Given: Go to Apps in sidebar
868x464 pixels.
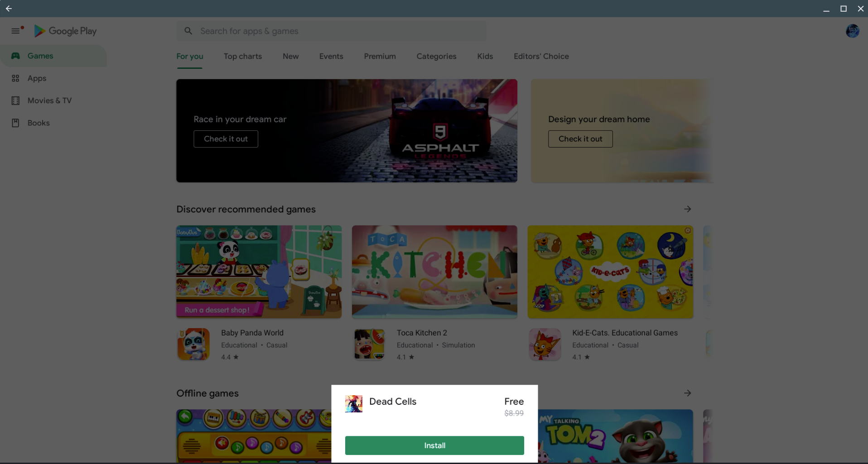Looking at the screenshot, I should (37, 78).
